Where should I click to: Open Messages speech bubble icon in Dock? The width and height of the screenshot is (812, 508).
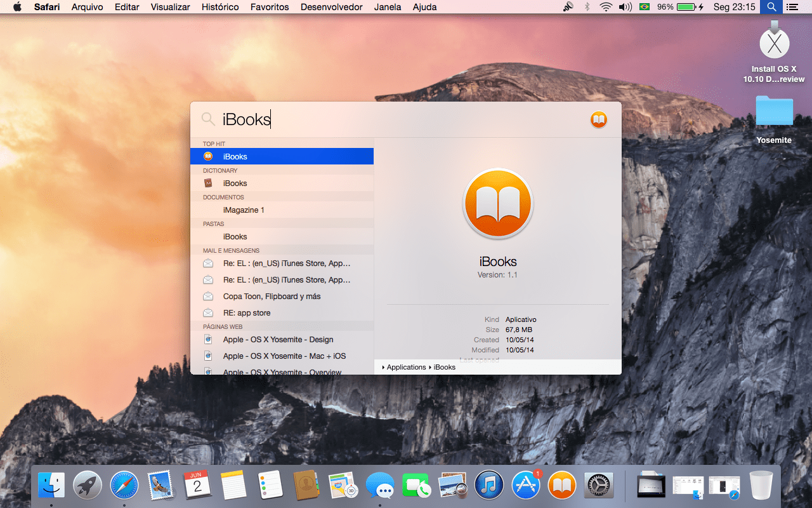(x=380, y=486)
